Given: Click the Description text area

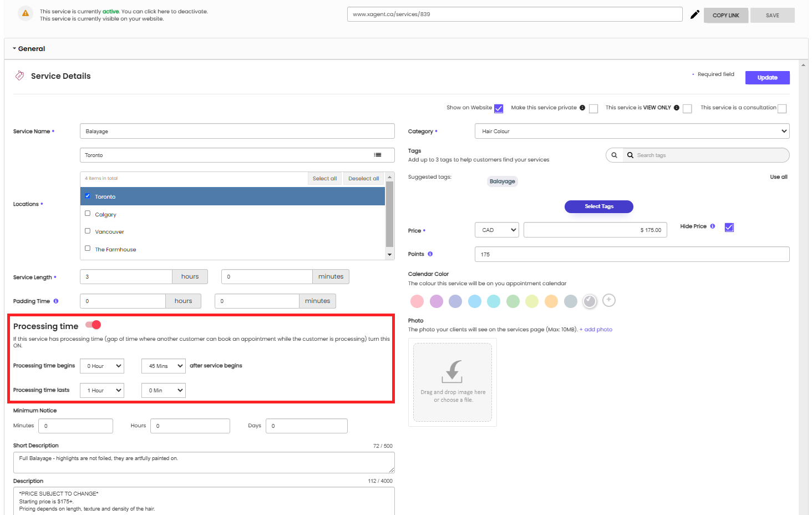Looking at the screenshot, I should point(204,501).
